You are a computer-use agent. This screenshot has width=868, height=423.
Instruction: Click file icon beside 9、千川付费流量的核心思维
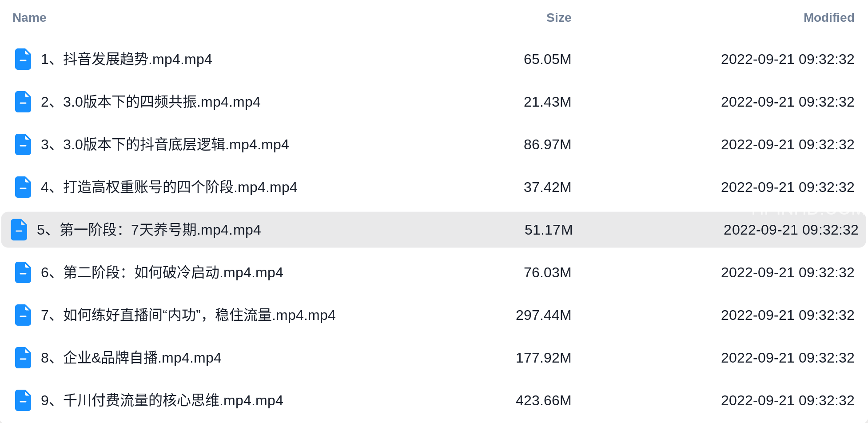(x=23, y=400)
